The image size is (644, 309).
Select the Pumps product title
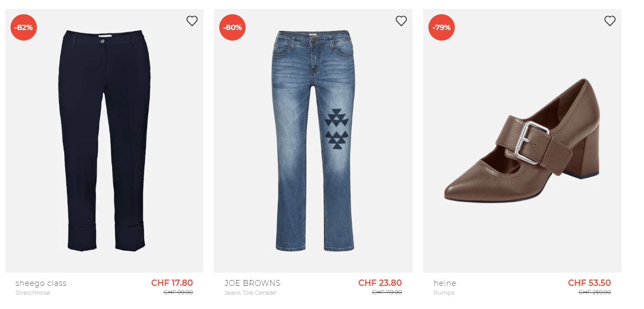click(444, 293)
